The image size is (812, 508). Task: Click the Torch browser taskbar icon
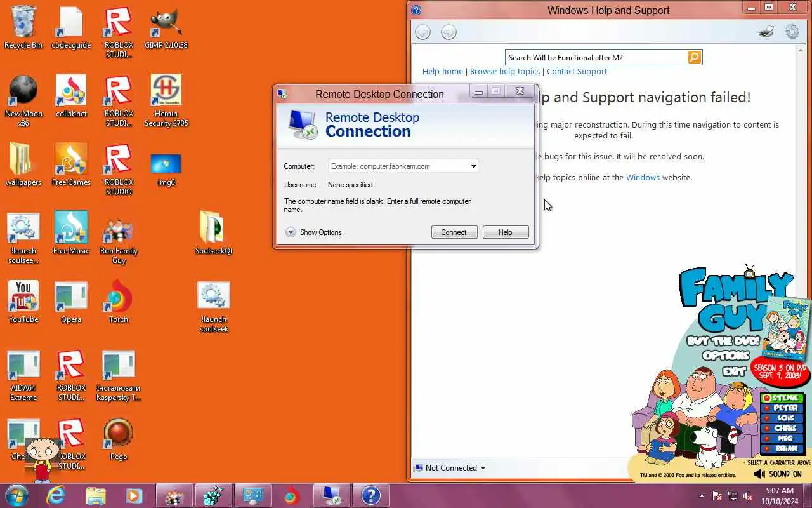(x=292, y=495)
